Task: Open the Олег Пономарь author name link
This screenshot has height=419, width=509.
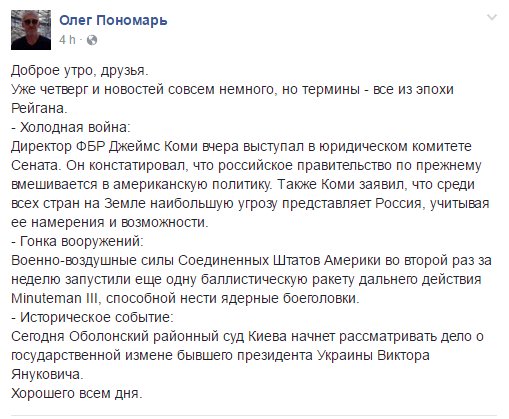Action: click(113, 20)
